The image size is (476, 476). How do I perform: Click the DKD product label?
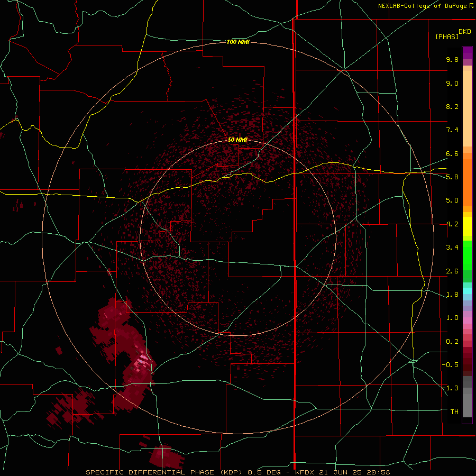[x=465, y=31]
